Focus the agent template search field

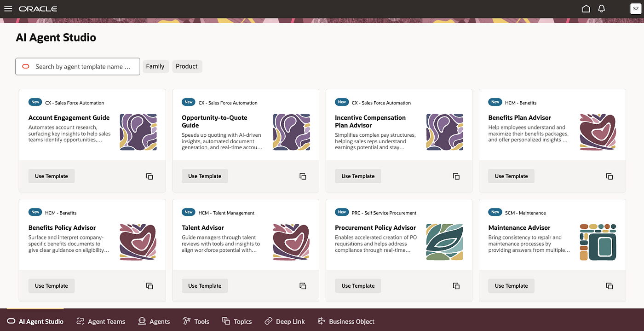pyautogui.click(x=78, y=66)
